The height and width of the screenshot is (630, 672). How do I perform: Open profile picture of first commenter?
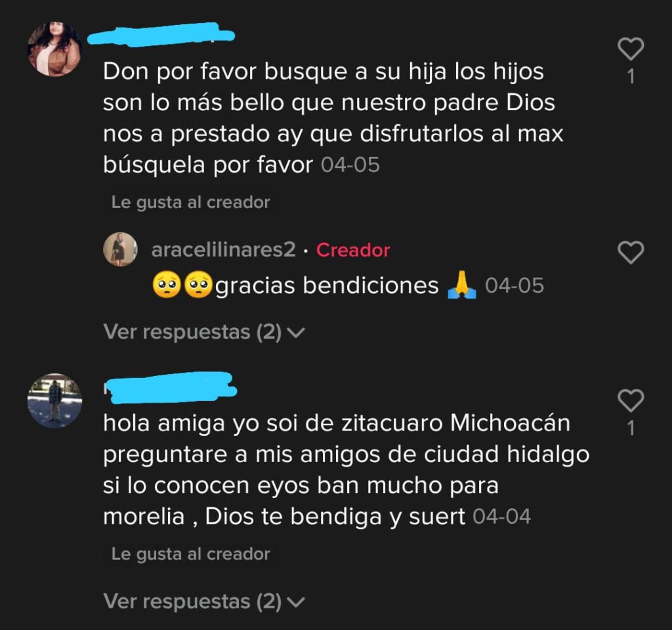pos(54,49)
